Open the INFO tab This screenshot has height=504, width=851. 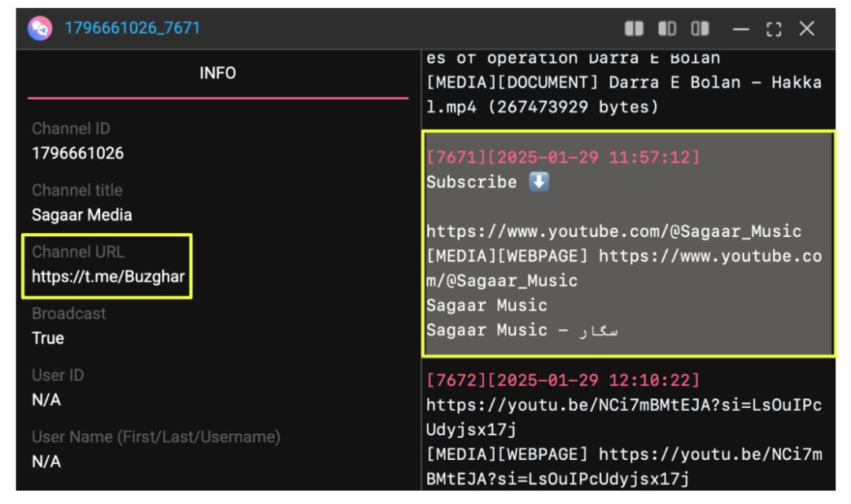(x=217, y=73)
